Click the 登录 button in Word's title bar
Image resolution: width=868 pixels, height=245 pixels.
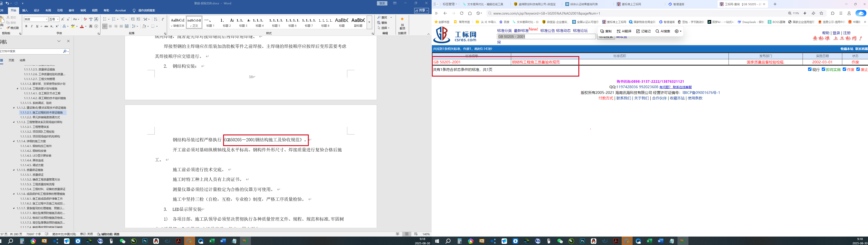point(382,3)
